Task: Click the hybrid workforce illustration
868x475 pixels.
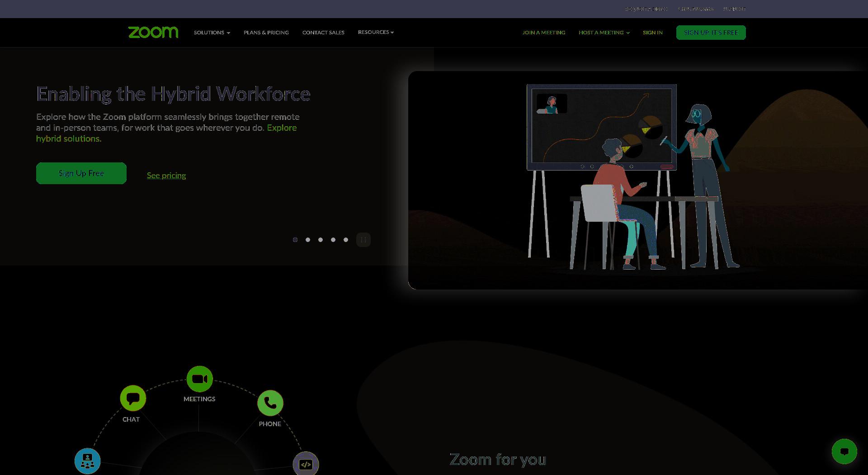Action: coord(638,180)
